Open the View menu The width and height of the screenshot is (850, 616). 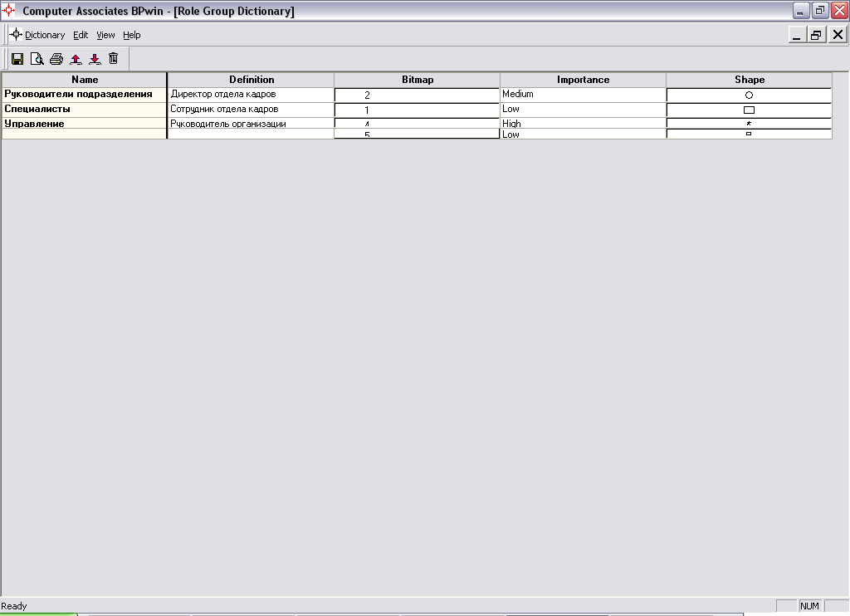[x=105, y=35]
